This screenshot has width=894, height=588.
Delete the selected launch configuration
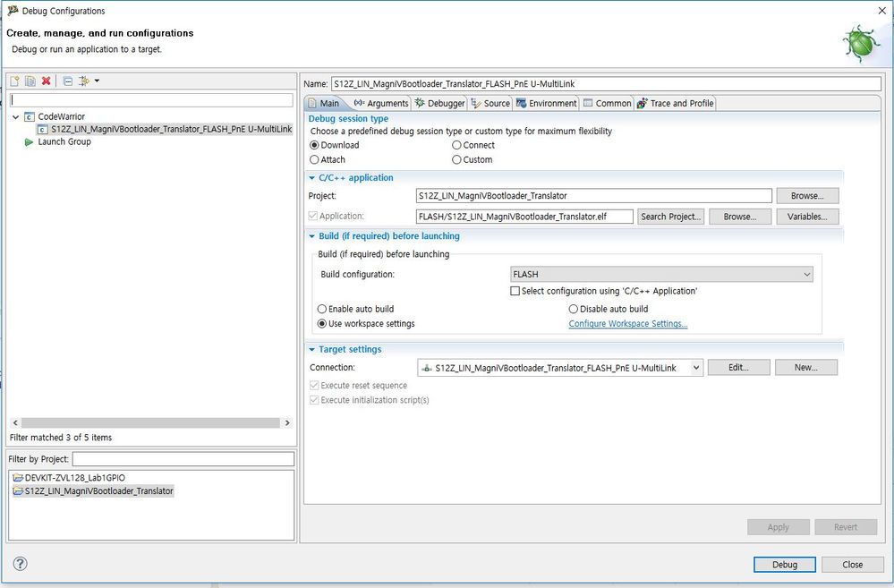(47, 81)
